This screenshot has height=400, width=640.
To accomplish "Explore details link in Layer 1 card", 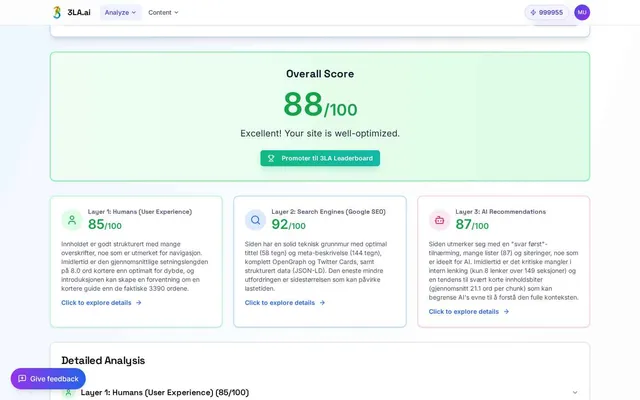I will click(x=101, y=302).
